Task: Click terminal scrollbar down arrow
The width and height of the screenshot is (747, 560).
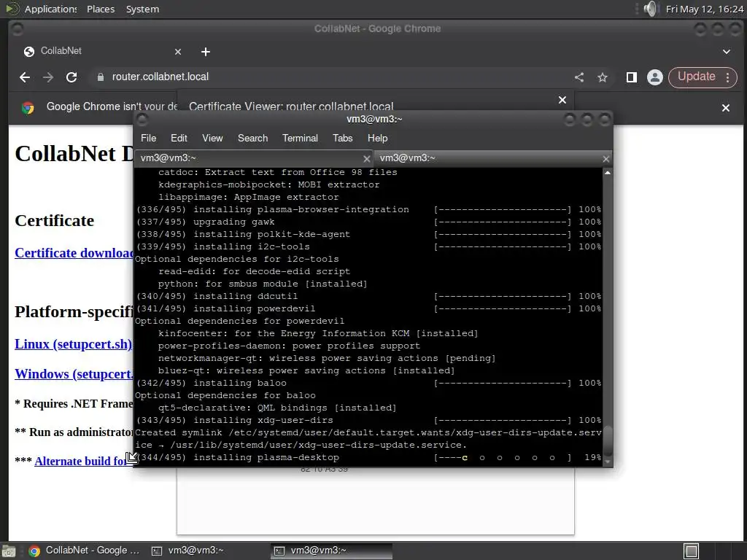Action: 608,462
